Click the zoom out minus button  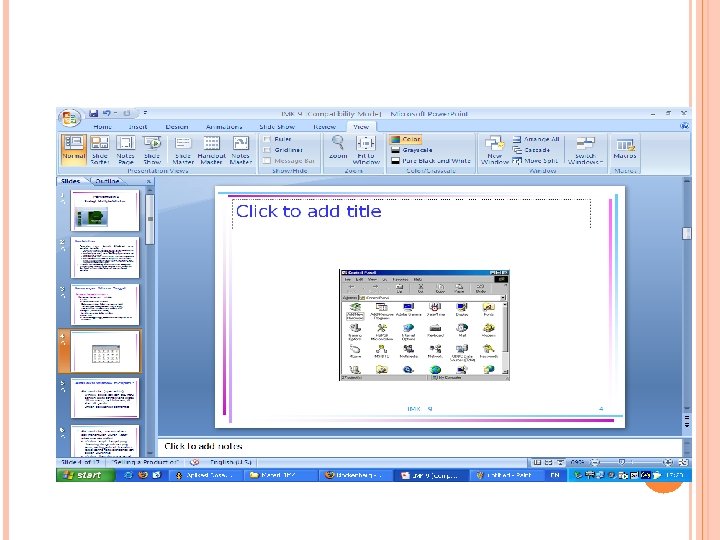point(595,462)
